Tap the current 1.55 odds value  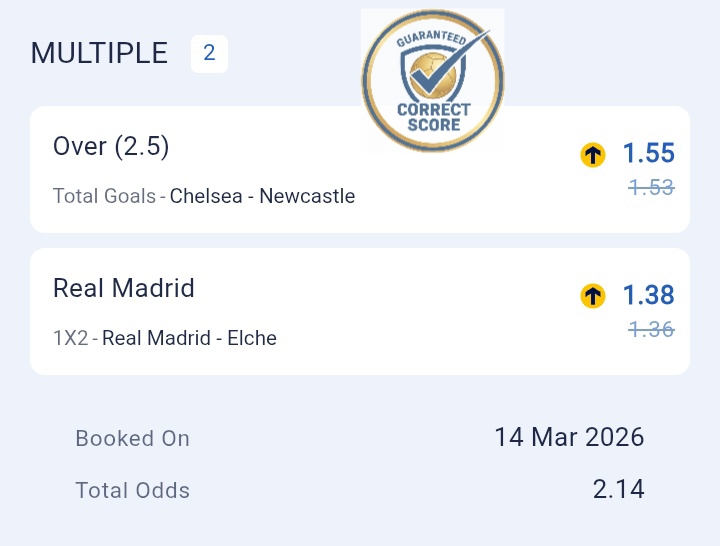649,153
